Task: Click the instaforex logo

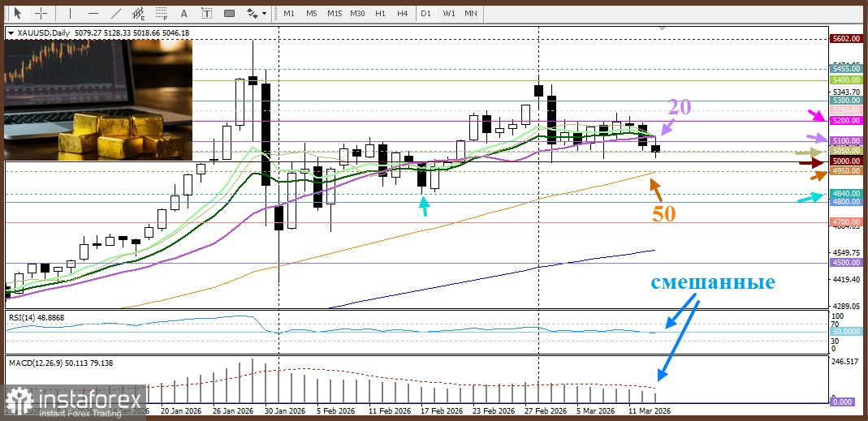Action: tap(74, 401)
